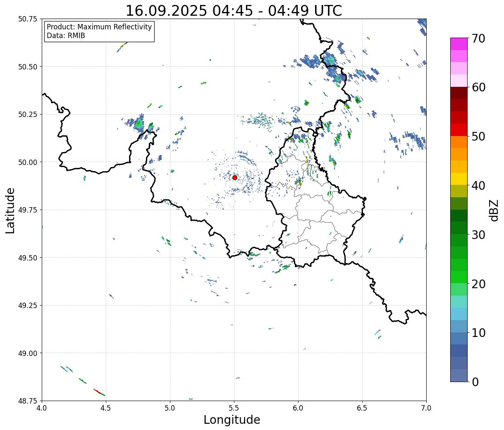Click the magenta top swatch of the colorbar
Viewport: 504px width, 430px height.
(x=459, y=44)
